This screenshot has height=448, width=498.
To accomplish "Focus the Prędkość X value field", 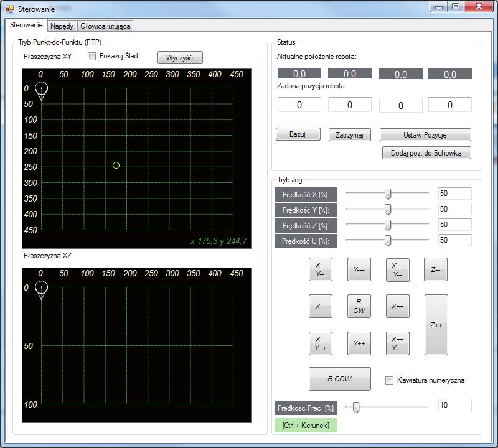I will tap(455, 194).
